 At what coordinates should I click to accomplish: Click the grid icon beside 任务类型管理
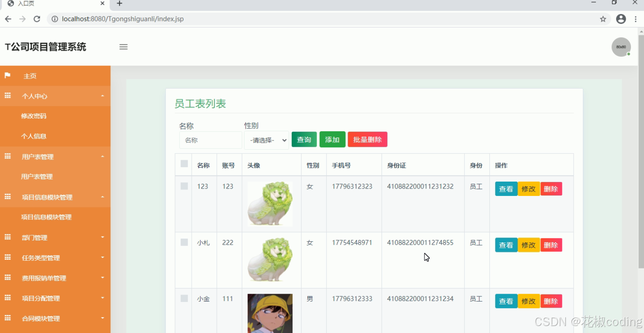(7, 257)
